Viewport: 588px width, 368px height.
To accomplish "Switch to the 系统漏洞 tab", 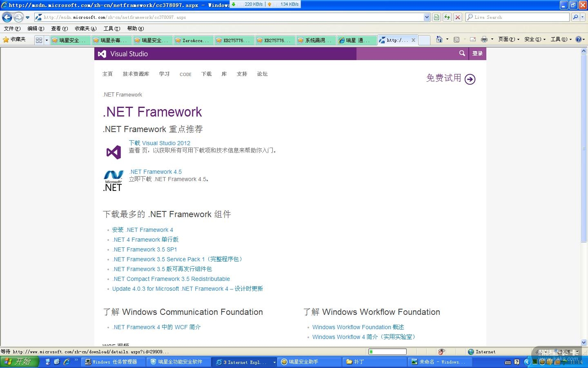I will coord(316,40).
